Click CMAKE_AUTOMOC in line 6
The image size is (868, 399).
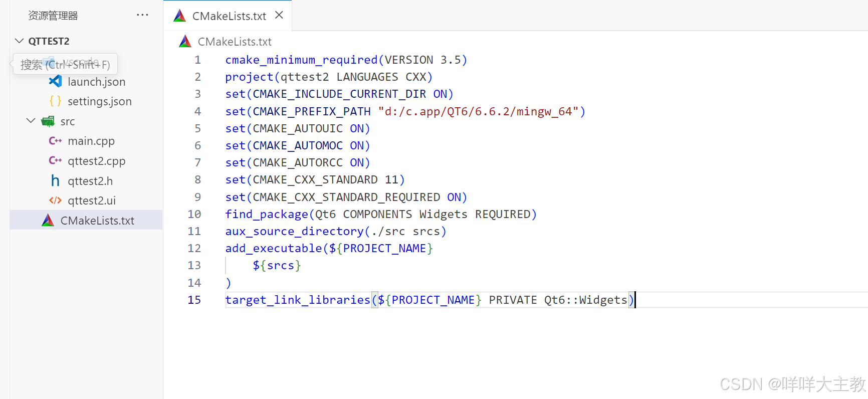[298, 145]
